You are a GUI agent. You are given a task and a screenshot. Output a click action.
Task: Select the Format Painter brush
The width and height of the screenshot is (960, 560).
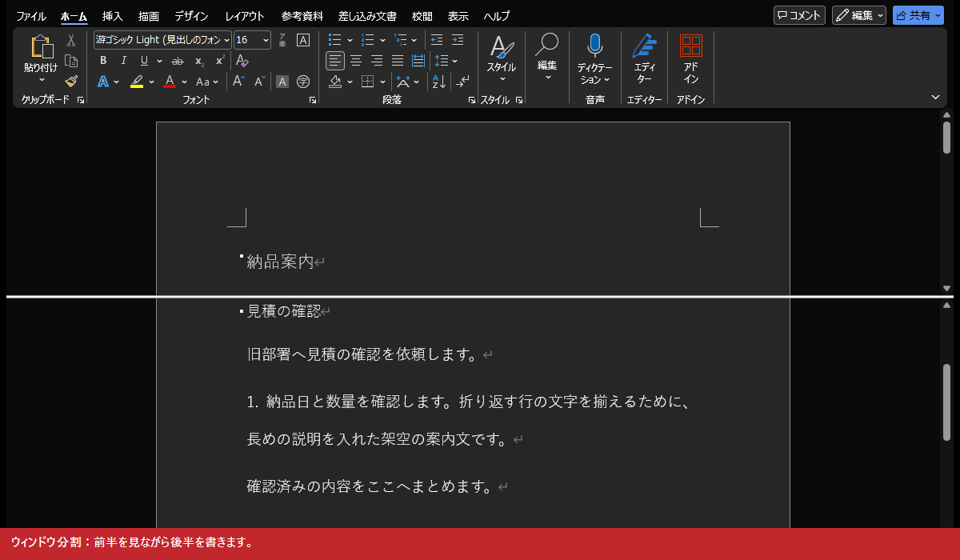71,81
